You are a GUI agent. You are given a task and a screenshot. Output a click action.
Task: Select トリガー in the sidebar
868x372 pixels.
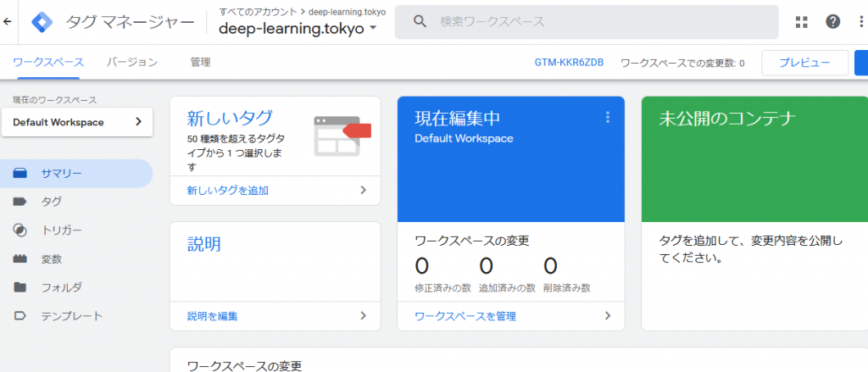76,230
